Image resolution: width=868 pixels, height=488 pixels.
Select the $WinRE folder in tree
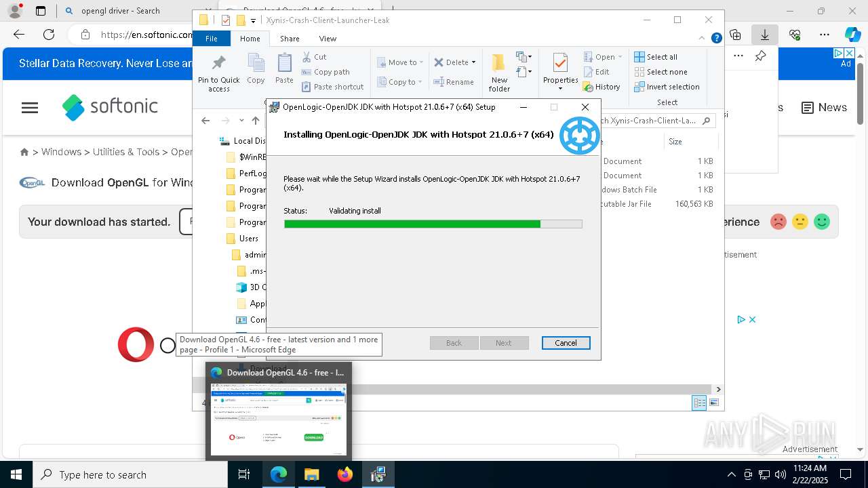245,157
